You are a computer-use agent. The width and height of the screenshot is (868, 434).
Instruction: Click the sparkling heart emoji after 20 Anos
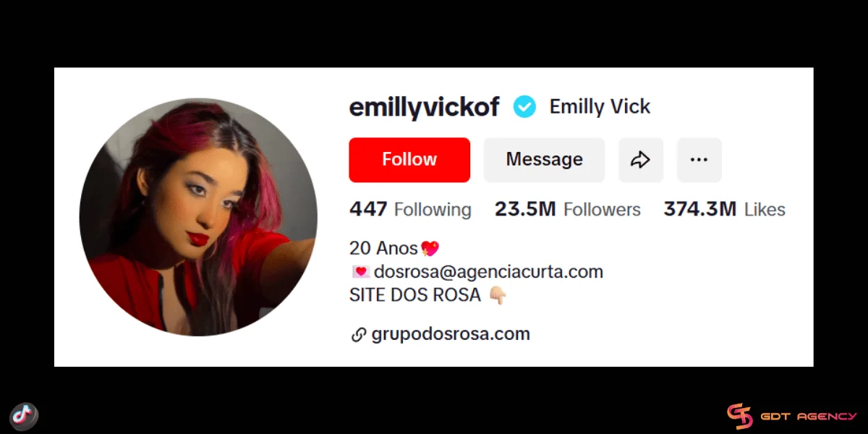click(429, 248)
